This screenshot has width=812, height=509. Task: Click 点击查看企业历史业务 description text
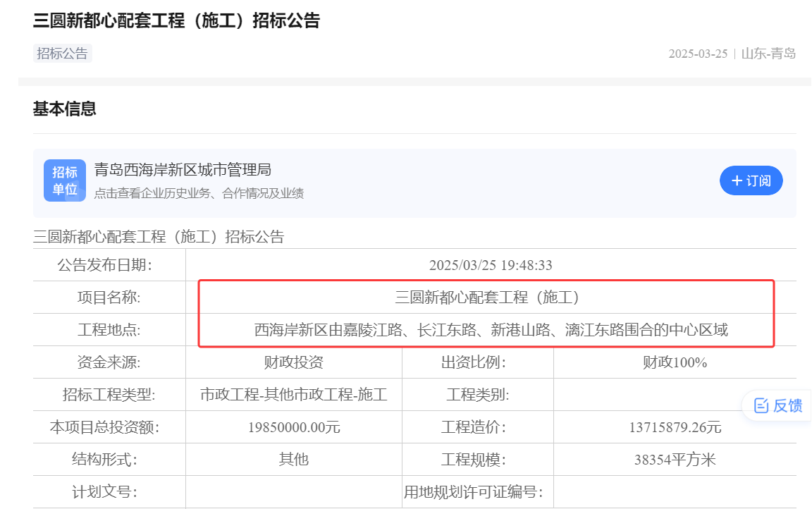[199, 193]
